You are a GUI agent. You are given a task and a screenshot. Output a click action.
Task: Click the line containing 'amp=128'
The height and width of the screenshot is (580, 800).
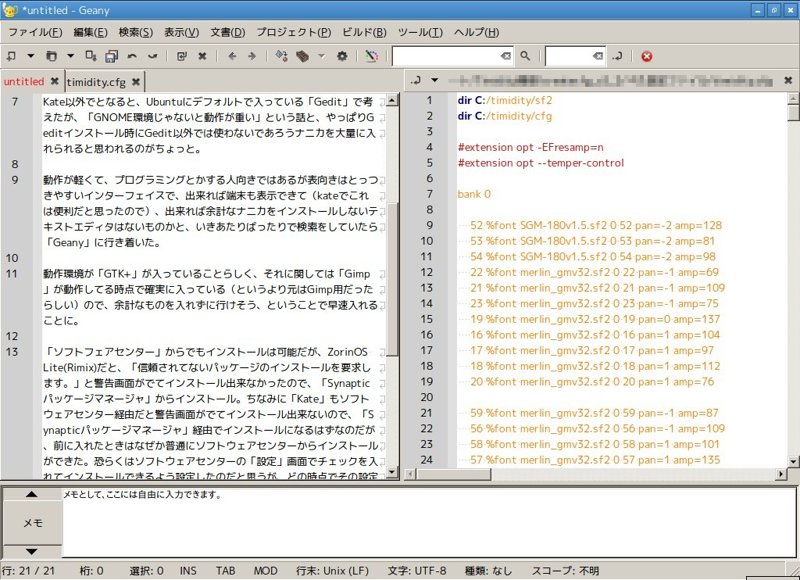596,225
